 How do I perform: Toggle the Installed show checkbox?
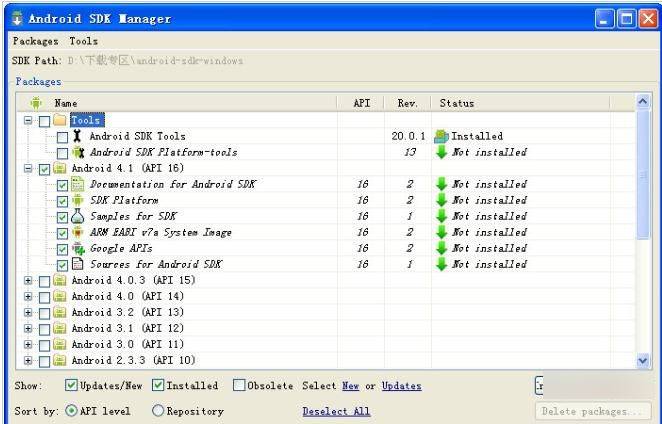click(158, 385)
